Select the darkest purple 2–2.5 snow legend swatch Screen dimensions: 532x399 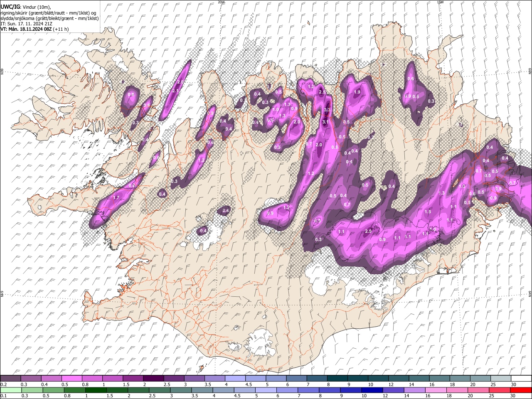click(x=153, y=378)
